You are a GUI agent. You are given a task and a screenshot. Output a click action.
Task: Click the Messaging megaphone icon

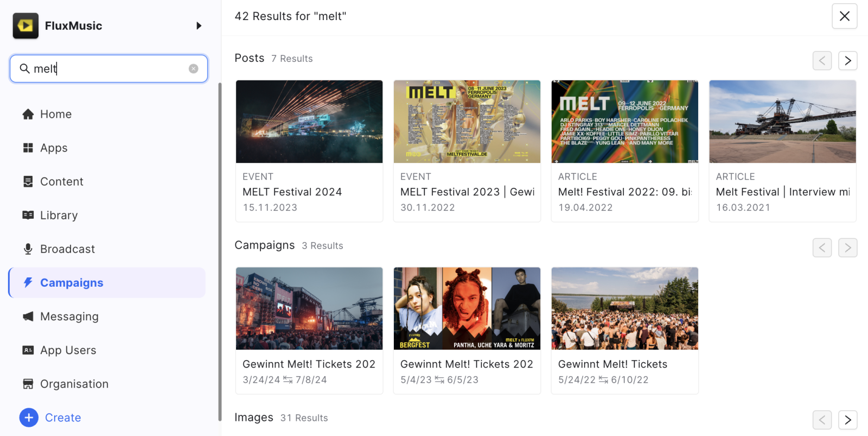28,316
